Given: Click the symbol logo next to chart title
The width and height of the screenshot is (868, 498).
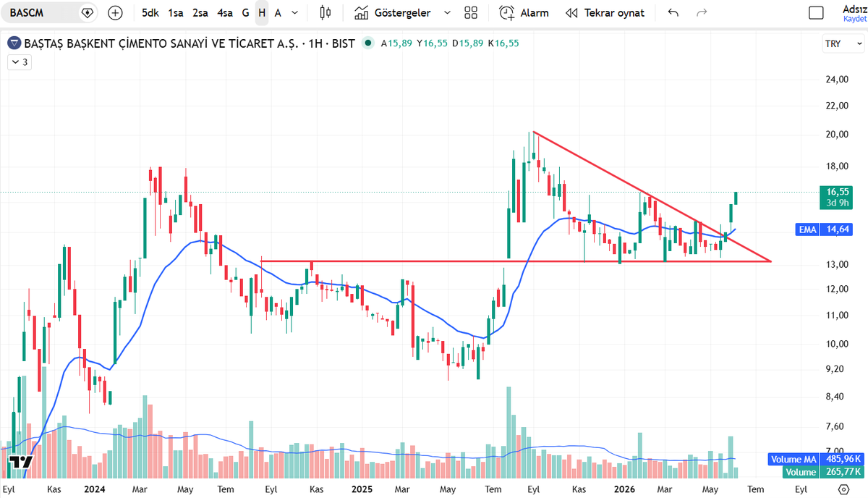Looking at the screenshot, I should (x=14, y=43).
